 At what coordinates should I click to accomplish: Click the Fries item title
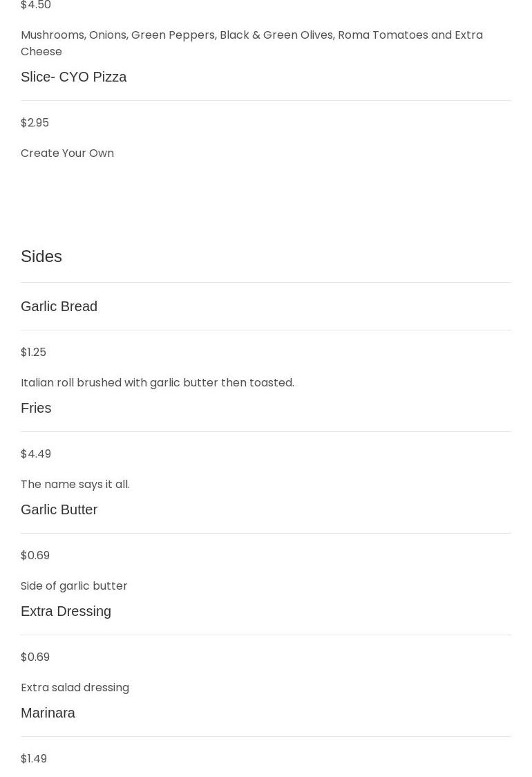click(36, 408)
